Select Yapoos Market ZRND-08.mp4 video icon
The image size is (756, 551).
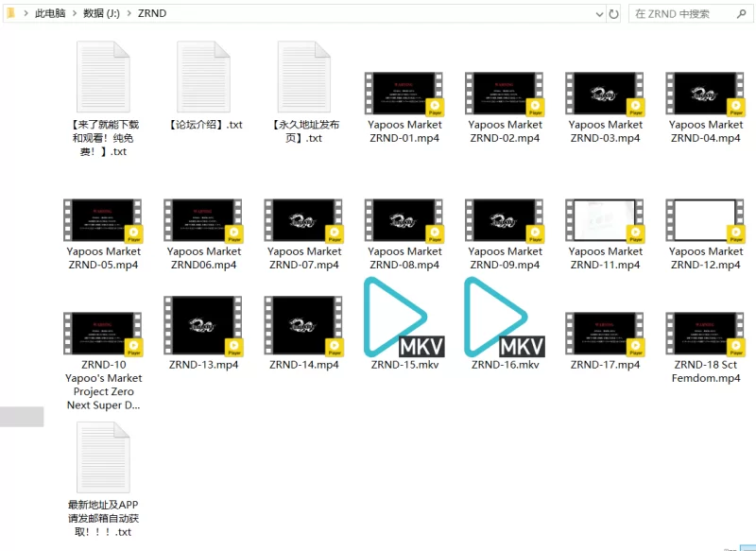coord(404,221)
